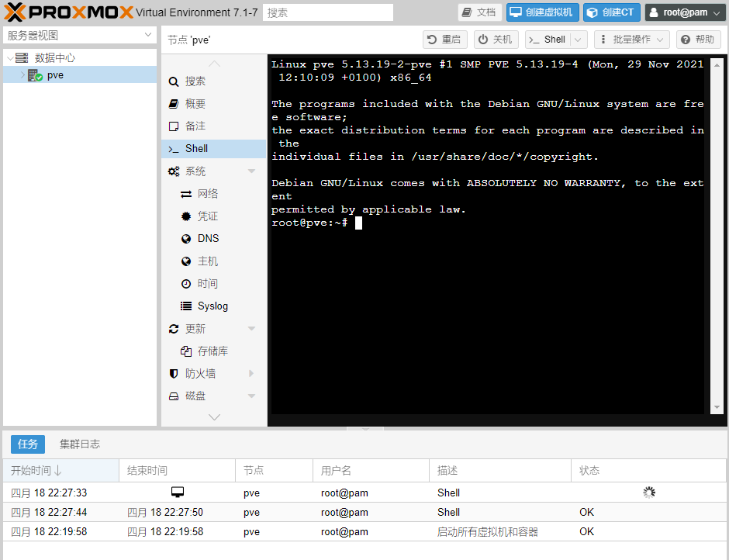The width and height of the screenshot is (729, 560).
Task: Click the spinning status icon of running Shell task
Action: coord(649,493)
